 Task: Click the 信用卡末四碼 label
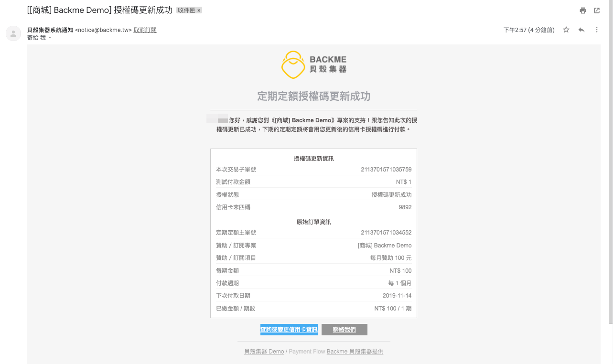coord(233,207)
